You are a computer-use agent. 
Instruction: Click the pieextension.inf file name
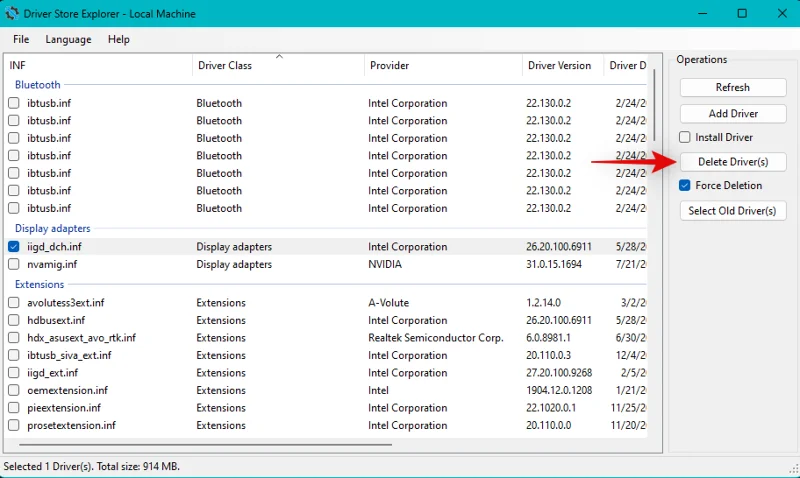pyautogui.click(x=64, y=408)
